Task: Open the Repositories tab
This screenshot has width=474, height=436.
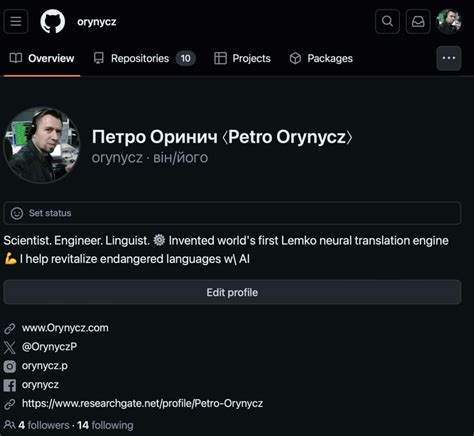Action: [144, 58]
